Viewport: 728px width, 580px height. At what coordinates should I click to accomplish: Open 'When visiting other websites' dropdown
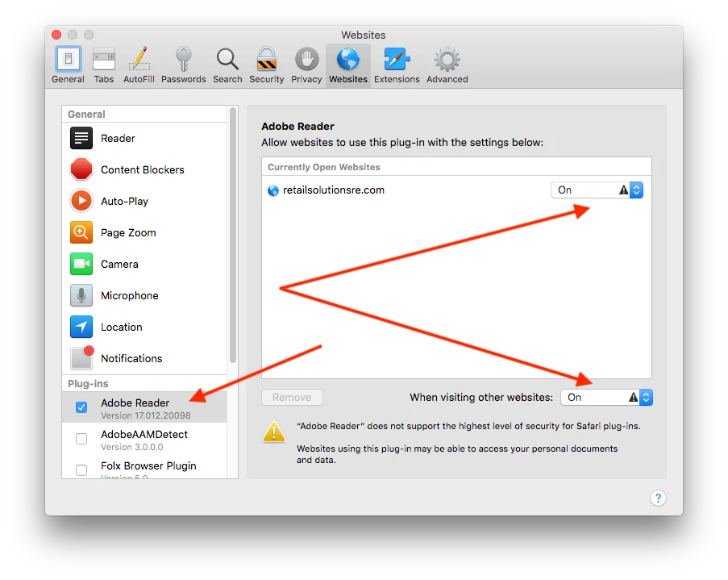click(607, 398)
